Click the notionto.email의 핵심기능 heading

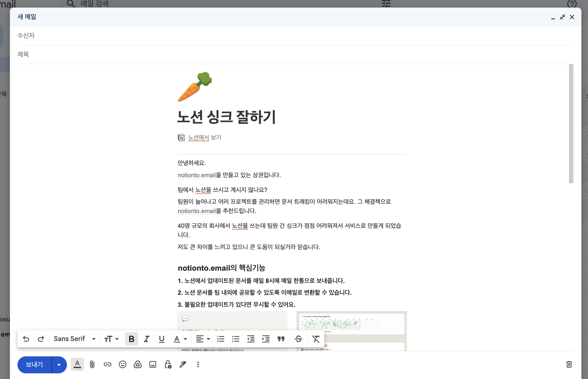[x=221, y=268]
